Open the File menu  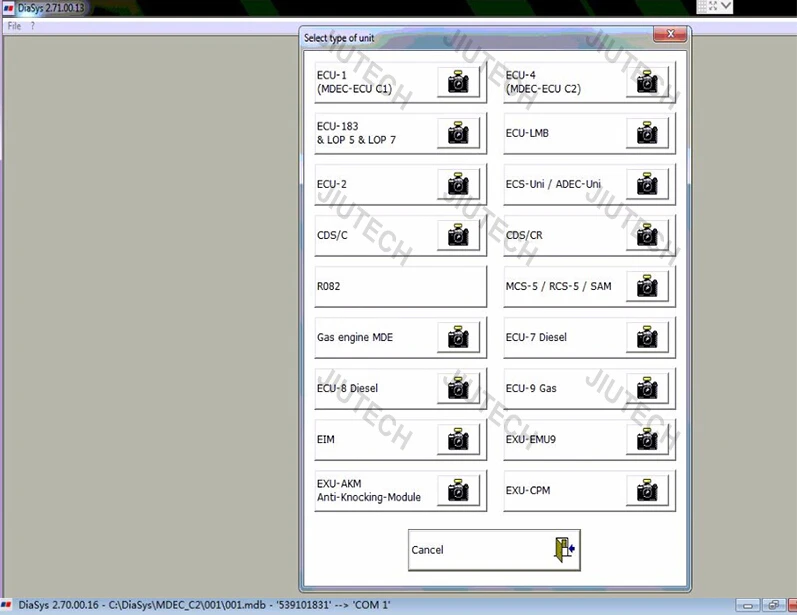click(x=14, y=26)
